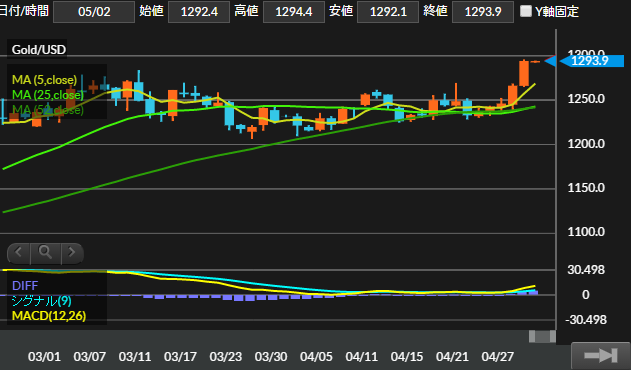Click the 1100.0 price axis label

pos(586,232)
